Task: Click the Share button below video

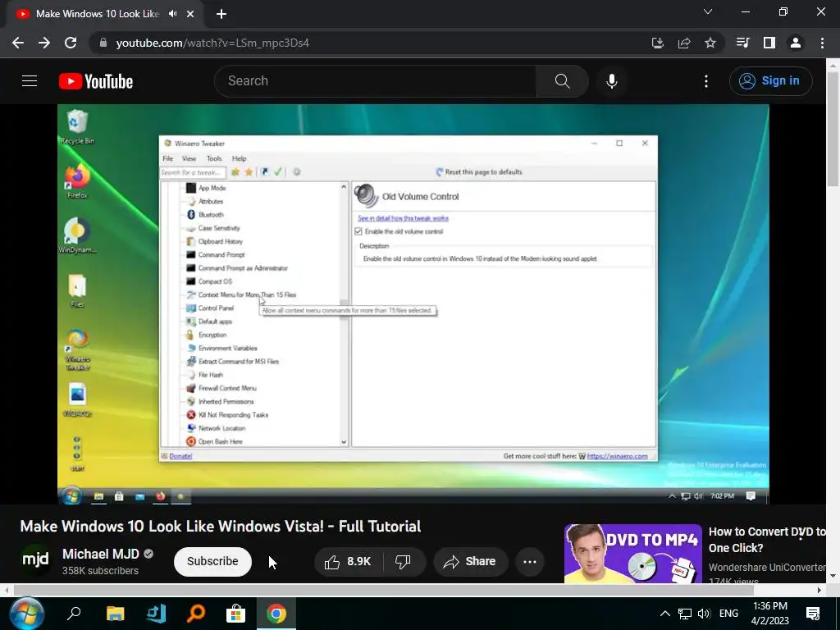Action: pos(470,561)
